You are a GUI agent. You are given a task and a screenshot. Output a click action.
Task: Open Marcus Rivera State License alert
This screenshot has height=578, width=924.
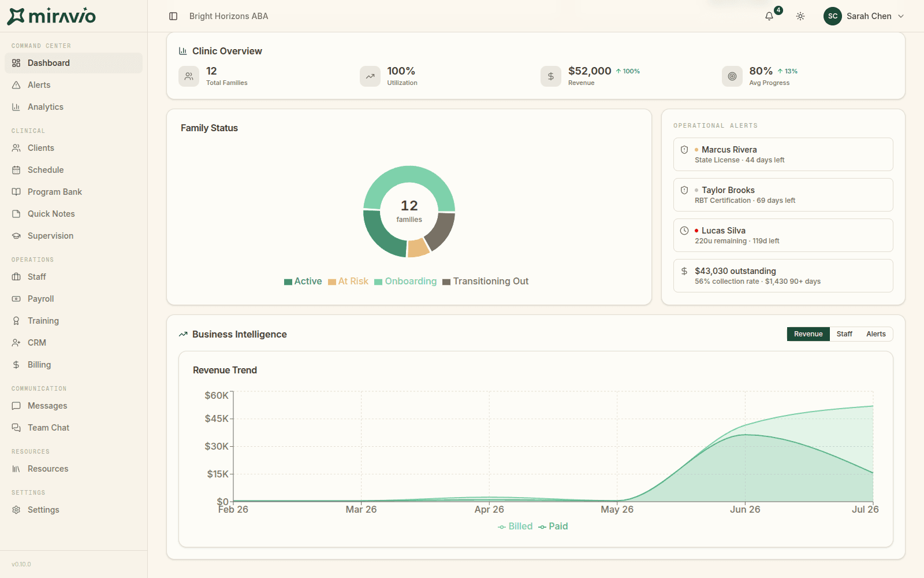[x=783, y=154]
